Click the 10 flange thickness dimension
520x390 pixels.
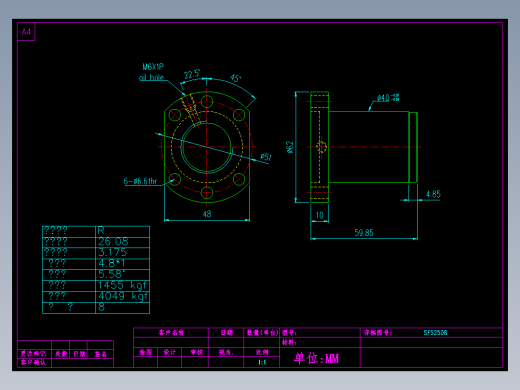(319, 215)
